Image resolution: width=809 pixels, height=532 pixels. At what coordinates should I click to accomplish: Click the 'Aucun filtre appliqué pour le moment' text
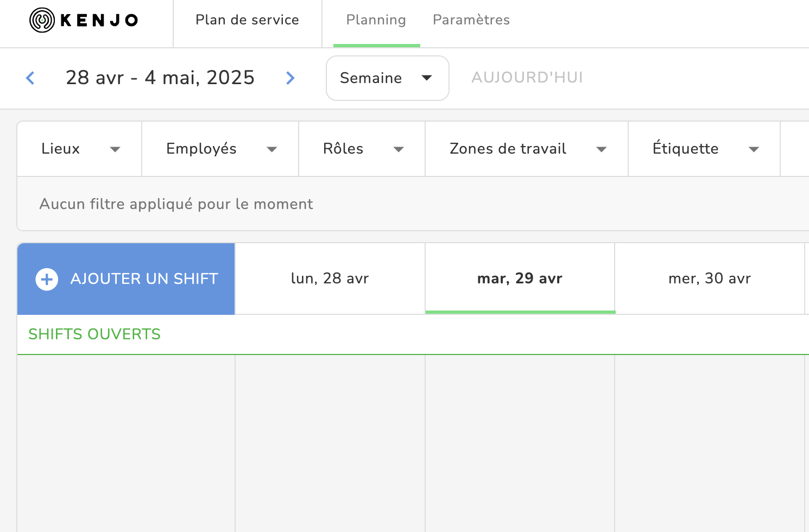176,204
